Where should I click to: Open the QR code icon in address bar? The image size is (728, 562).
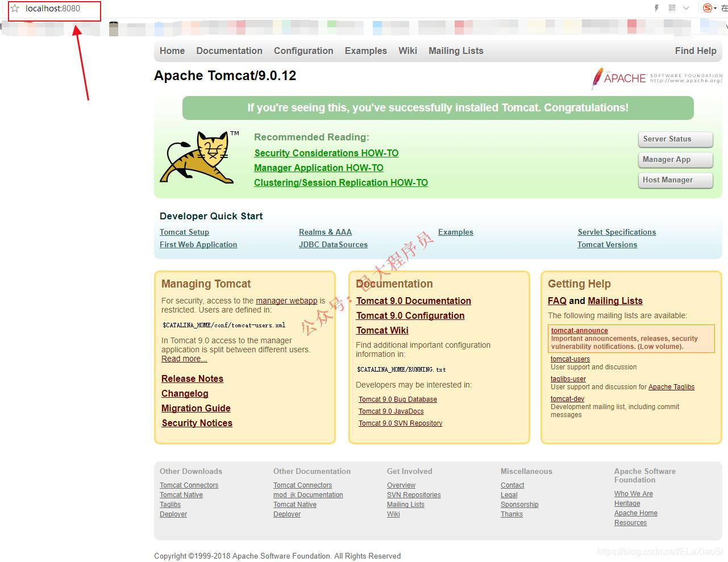[672, 8]
